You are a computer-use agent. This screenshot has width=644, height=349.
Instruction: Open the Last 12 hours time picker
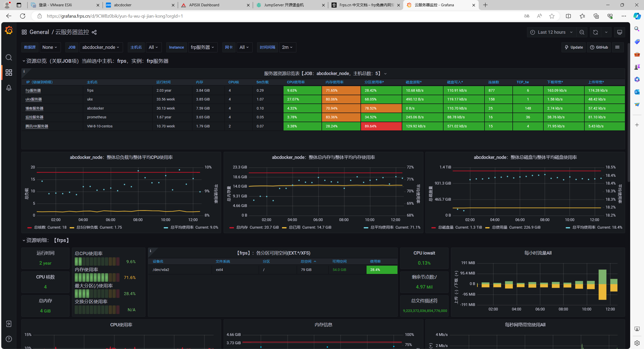pyautogui.click(x=551, y=32)
